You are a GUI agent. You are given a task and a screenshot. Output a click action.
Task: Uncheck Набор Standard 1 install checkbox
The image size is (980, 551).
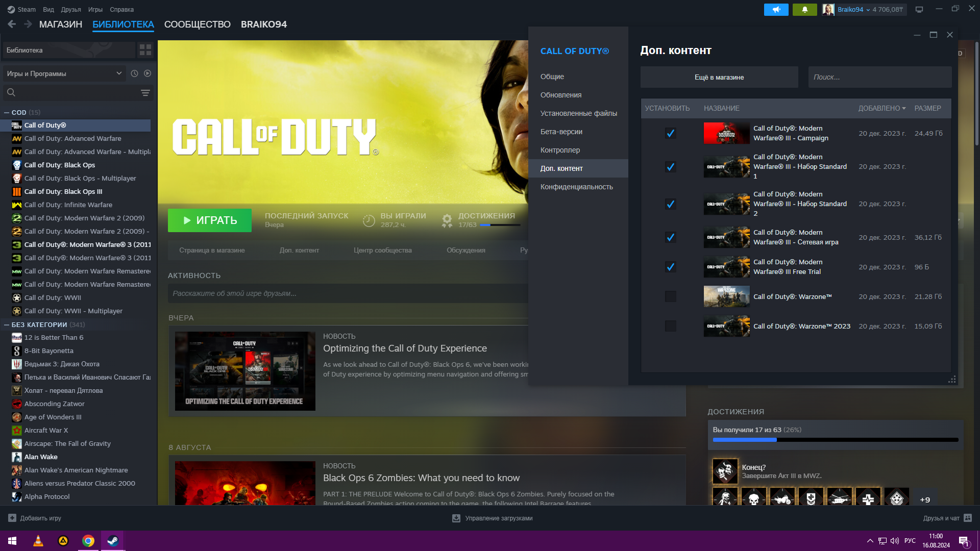(671, 167)
